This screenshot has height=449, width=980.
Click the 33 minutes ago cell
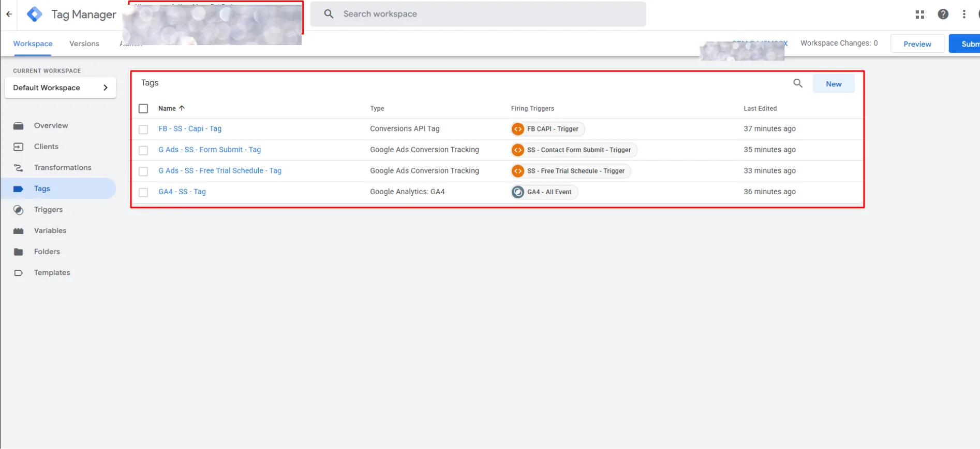769,171
